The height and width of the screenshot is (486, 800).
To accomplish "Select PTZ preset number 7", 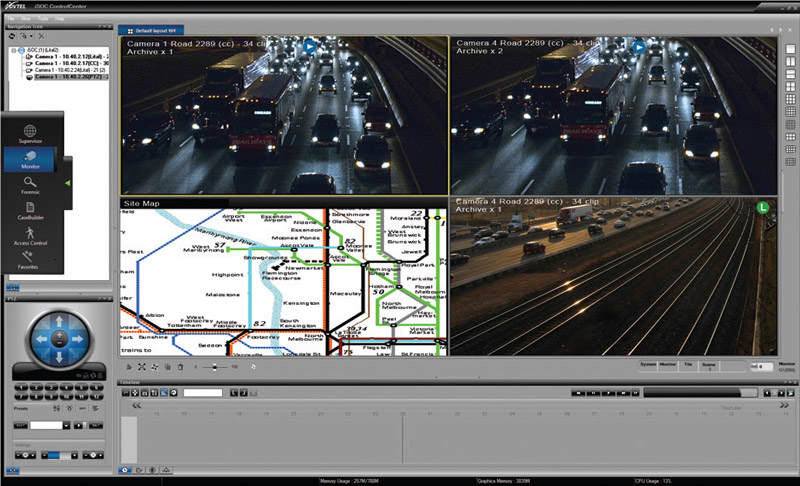I will coord(20,396).
